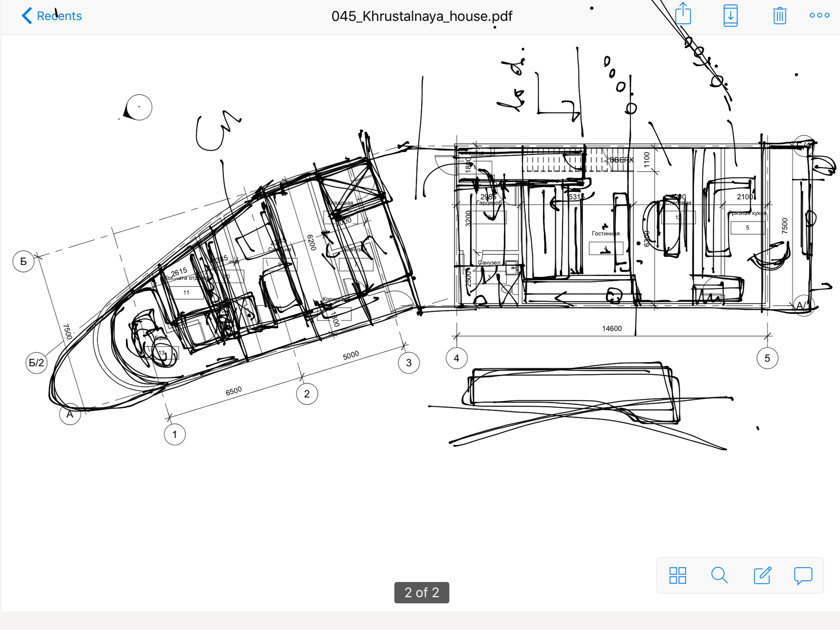Click axis marker circle 2

tap(307, 394)
